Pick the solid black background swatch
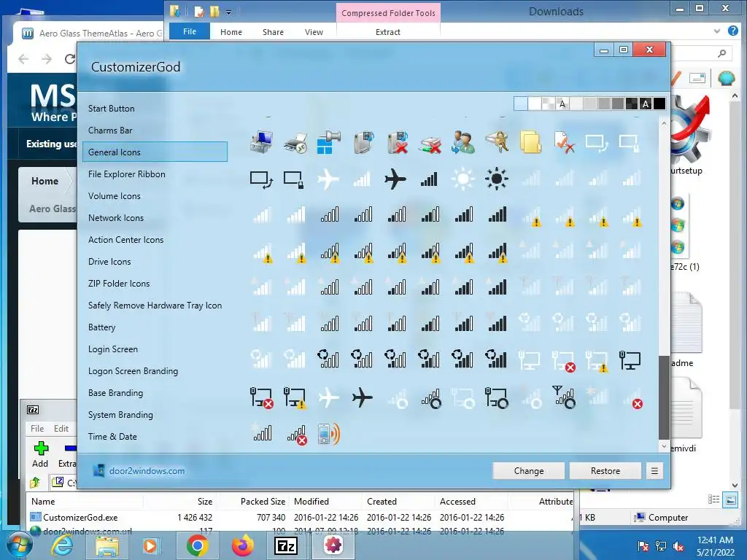The image size is (747, 560). 659,104
